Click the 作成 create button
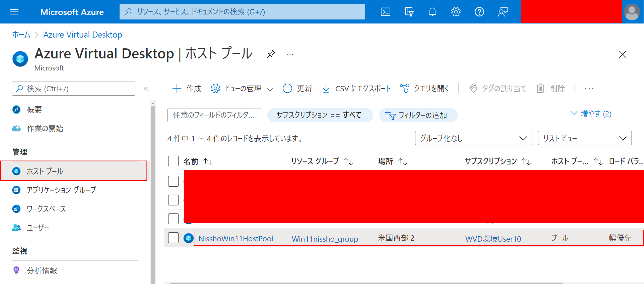644x284 pixels. tap(187, 88)
